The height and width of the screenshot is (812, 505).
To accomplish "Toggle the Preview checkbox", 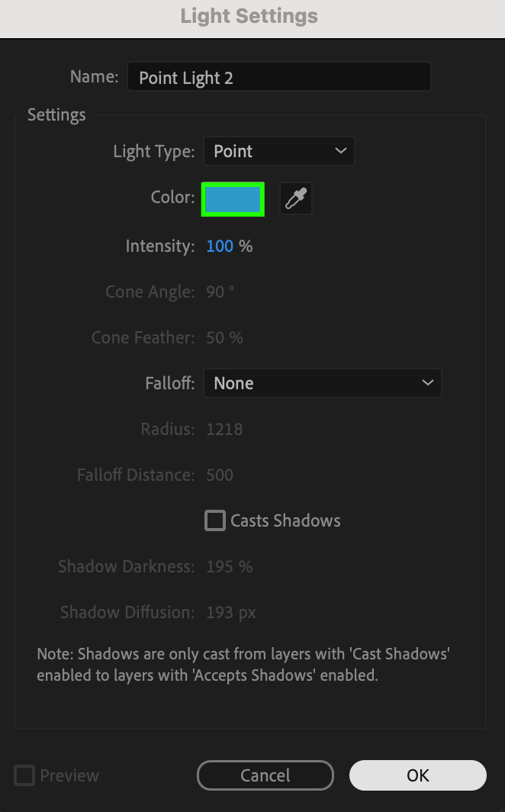I will click(25, 775).
